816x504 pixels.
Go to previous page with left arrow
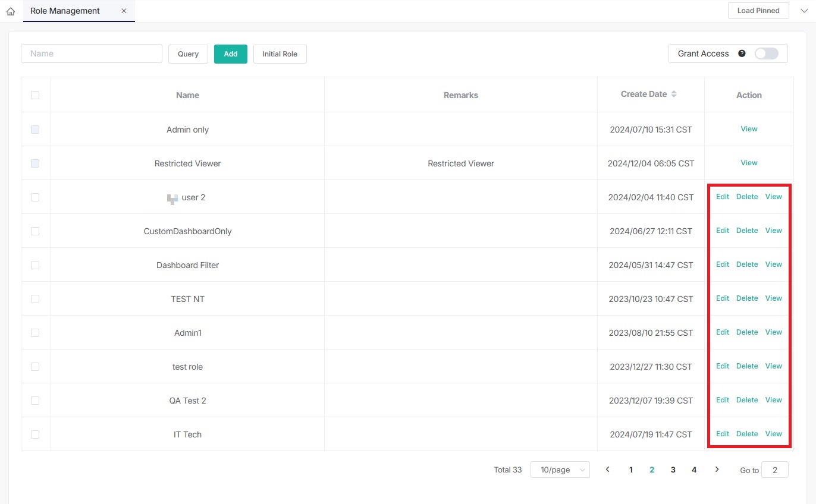(607, 470)
